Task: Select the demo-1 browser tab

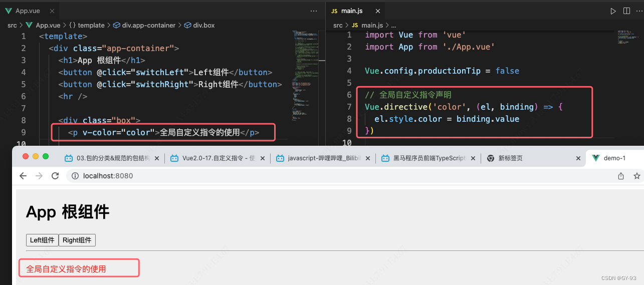Action: [615, 158]
